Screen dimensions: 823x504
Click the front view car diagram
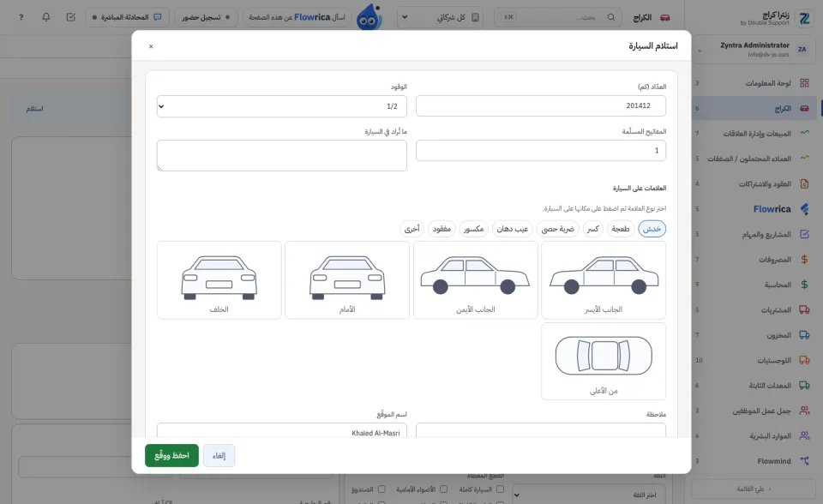click(x=347, y=279)
